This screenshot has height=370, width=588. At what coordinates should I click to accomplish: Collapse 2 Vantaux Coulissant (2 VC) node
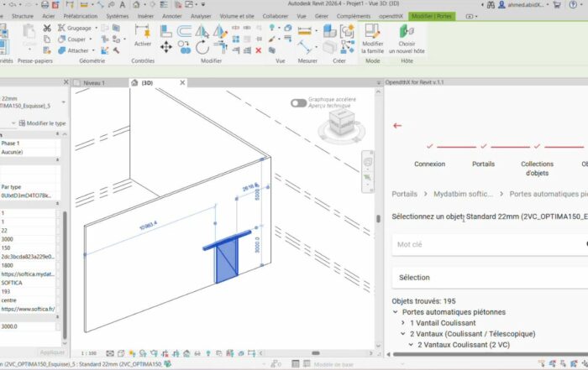[x=411, y=345]
